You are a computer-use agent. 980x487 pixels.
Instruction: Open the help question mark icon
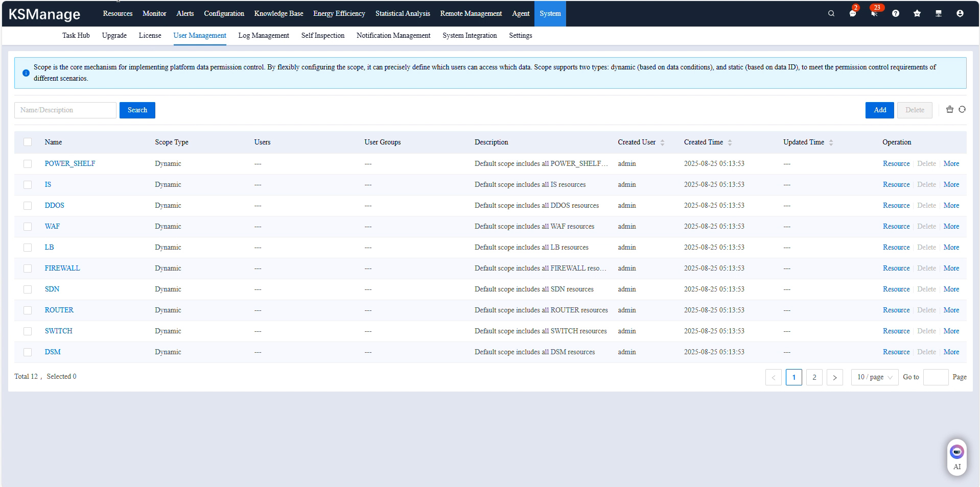[x=895, y=14]
